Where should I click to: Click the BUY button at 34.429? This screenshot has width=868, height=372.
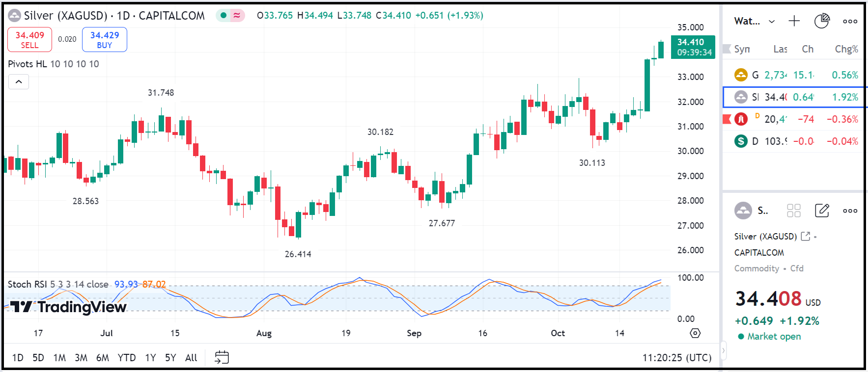click(x=104, y=40)
